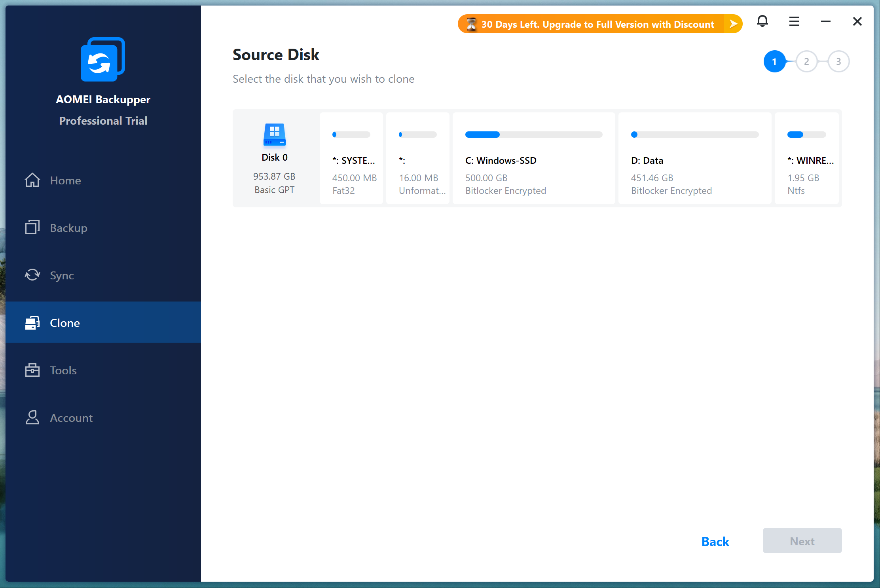880x588 pixels.
Task: Click the 'Basic GPT' text
Action: coord(274,190)
